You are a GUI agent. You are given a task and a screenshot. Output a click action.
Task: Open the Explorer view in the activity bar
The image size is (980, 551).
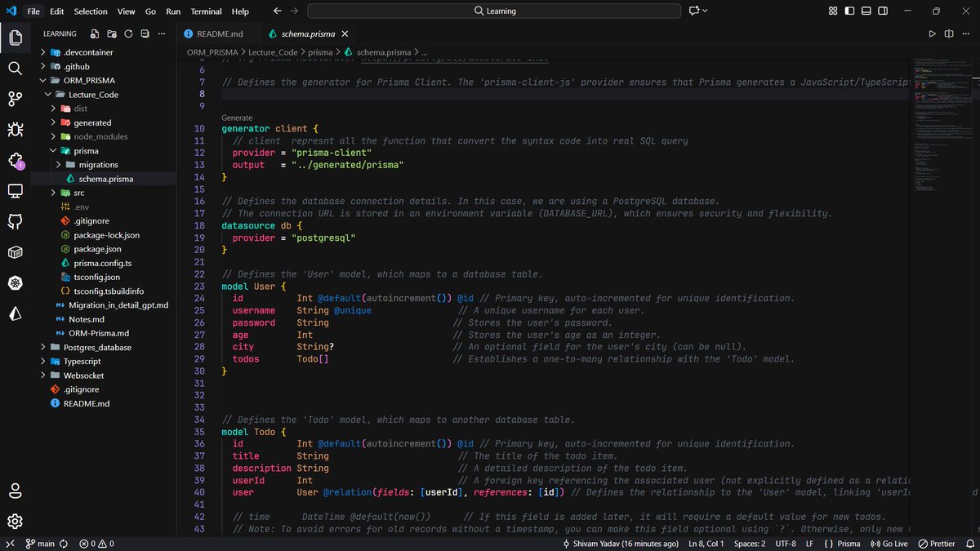[x=15, y=38]
